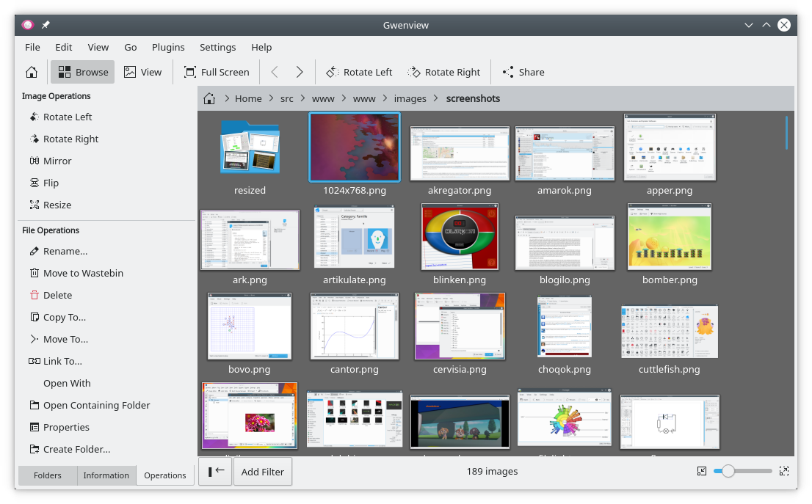Screen dimensions: 812x504
Task: Toggle the sidebar collapse button
Action: click(x=215, y=472)
